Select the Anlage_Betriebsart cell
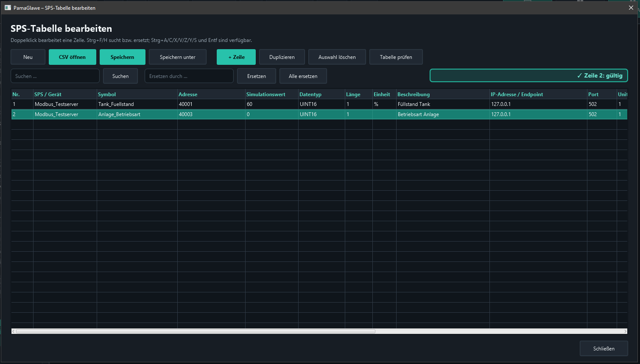Viewport: 640px width, 364px height. 137,114
